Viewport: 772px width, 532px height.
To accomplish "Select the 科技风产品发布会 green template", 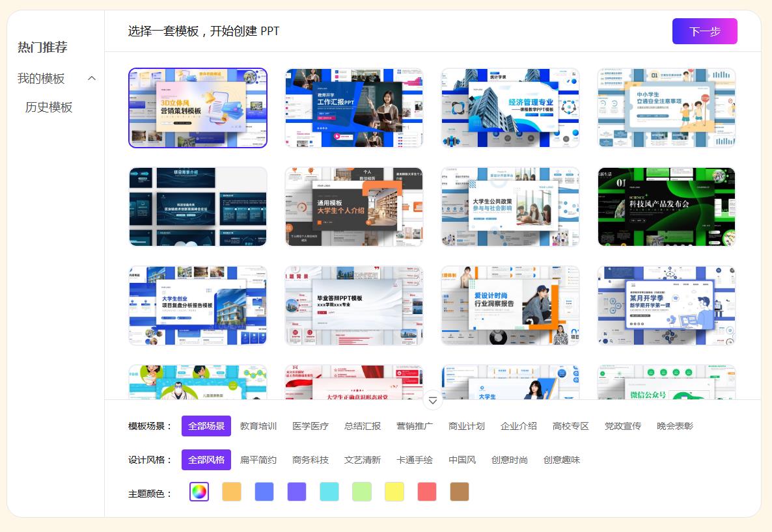I will pos(666,207).
